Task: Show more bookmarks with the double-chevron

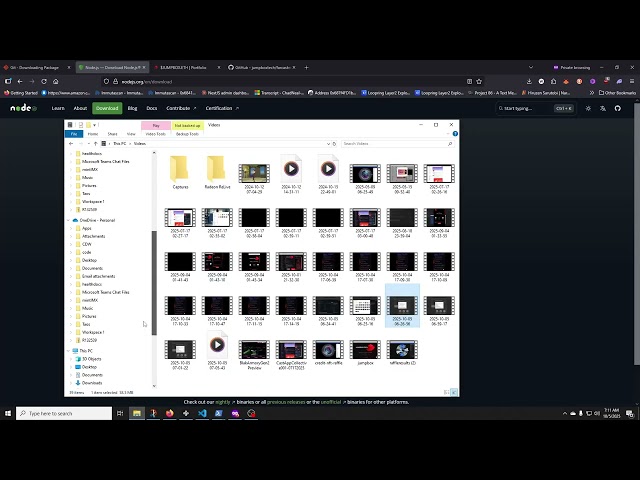Action: tap(591, 93)
